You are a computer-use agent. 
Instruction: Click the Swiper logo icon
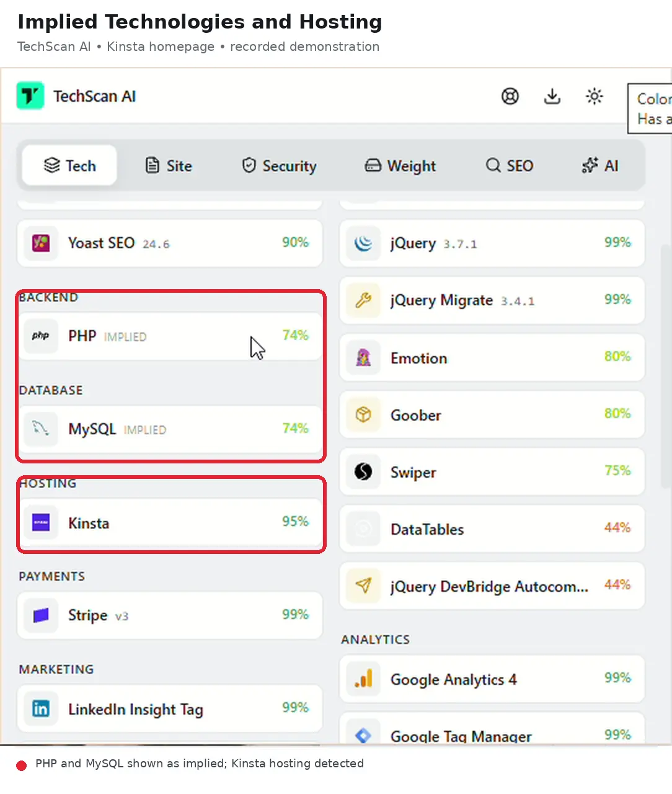[x=363, y=471]
